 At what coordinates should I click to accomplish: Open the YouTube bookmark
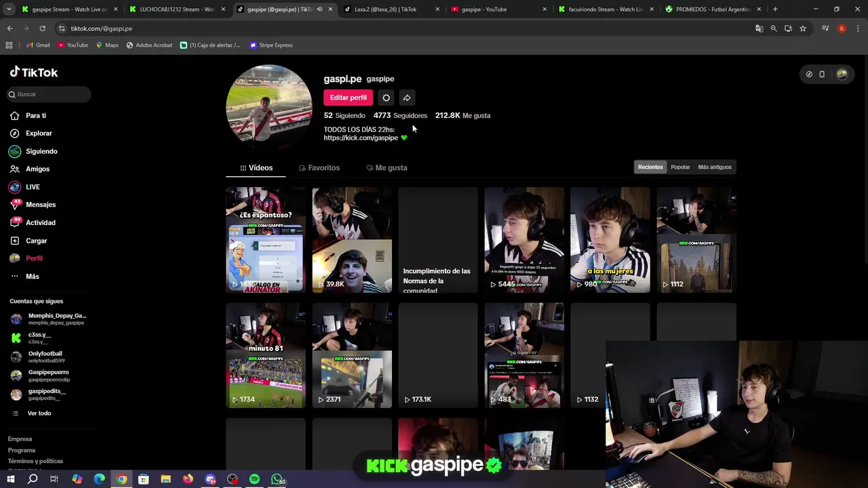[x=73, y=45]
